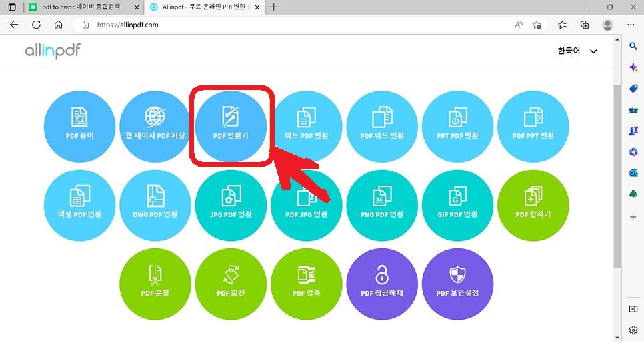Open sidebar Outlook icon
Image resolution: width=644 pixels, height=343 pixels.
point(633,173)
